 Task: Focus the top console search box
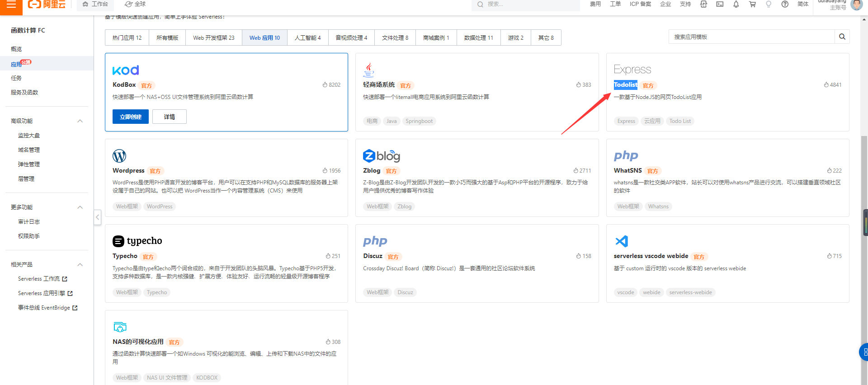(x=526, y=4)
